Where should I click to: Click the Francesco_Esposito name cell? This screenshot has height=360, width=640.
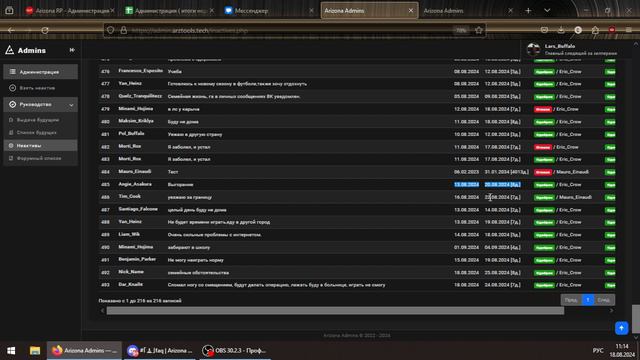pos(140,71)
